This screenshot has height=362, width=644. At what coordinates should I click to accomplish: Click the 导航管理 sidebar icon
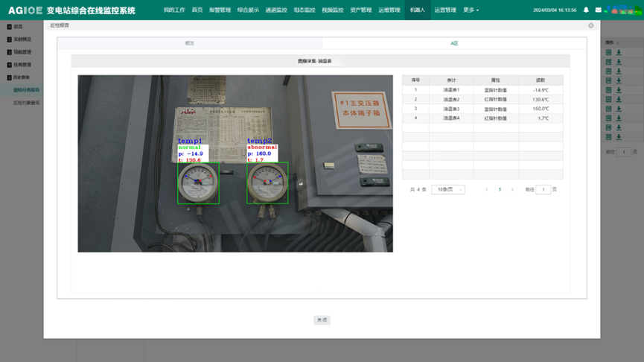pyautogui.click(x=10, y=52)
